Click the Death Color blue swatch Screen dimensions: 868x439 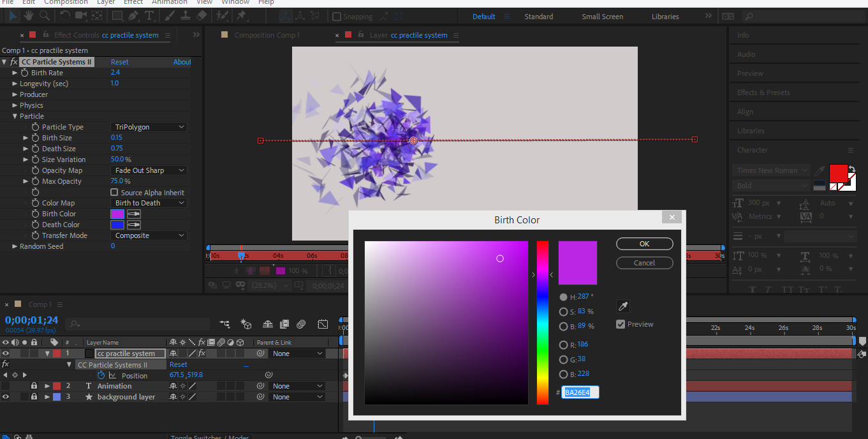(117, 225)
